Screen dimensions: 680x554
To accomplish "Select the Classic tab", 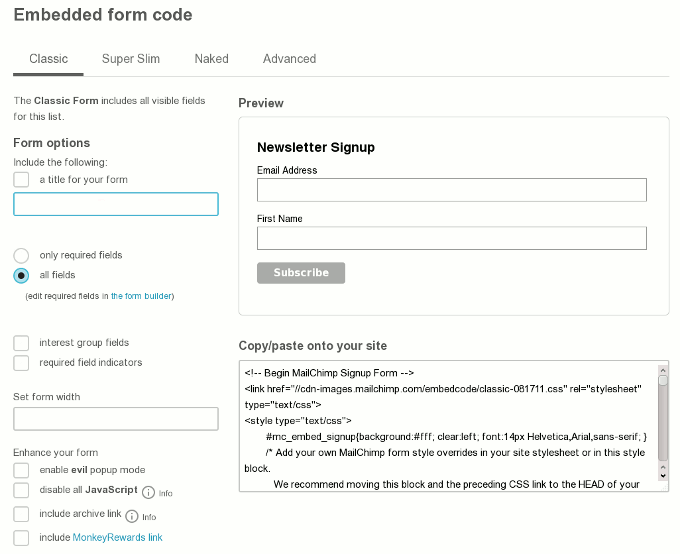I will (49, 59).
